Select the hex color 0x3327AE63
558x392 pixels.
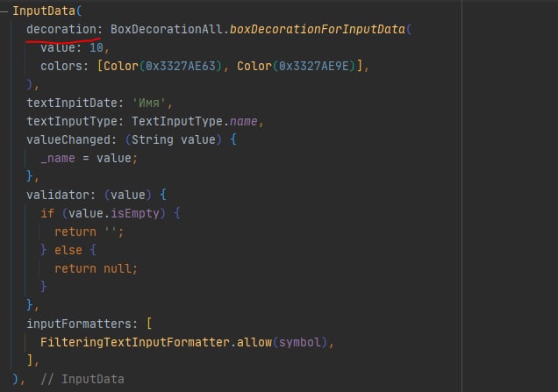pos(181,66)
